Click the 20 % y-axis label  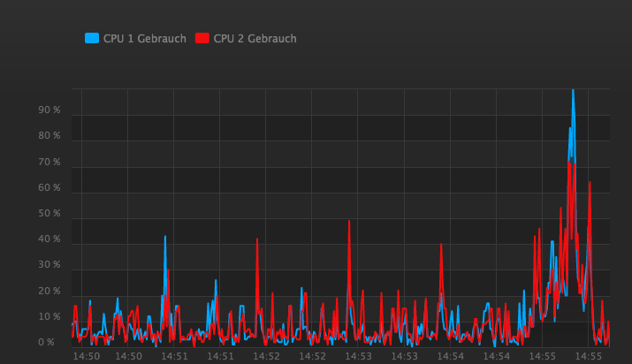(x=49, y=292)
